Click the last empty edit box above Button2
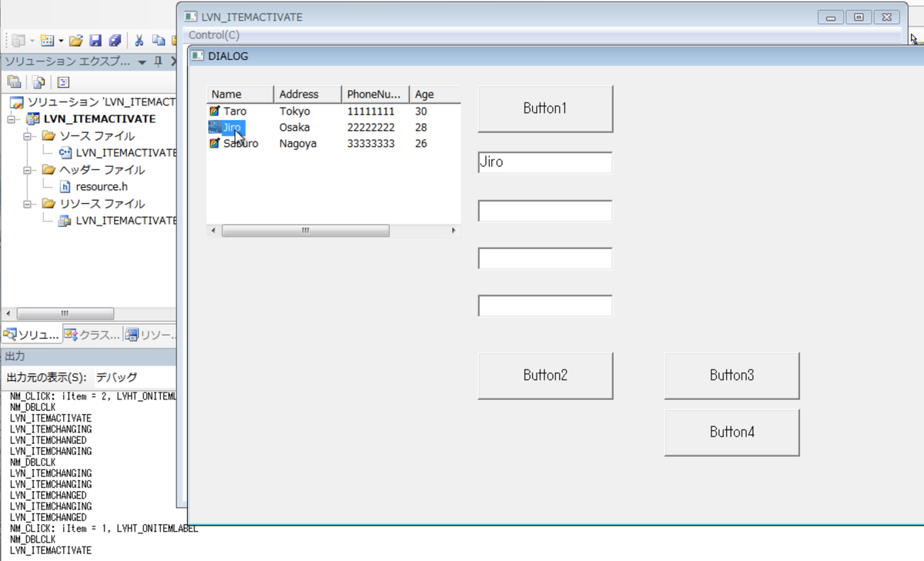Viewport: 924px width, 561px height. pos(545,306)
